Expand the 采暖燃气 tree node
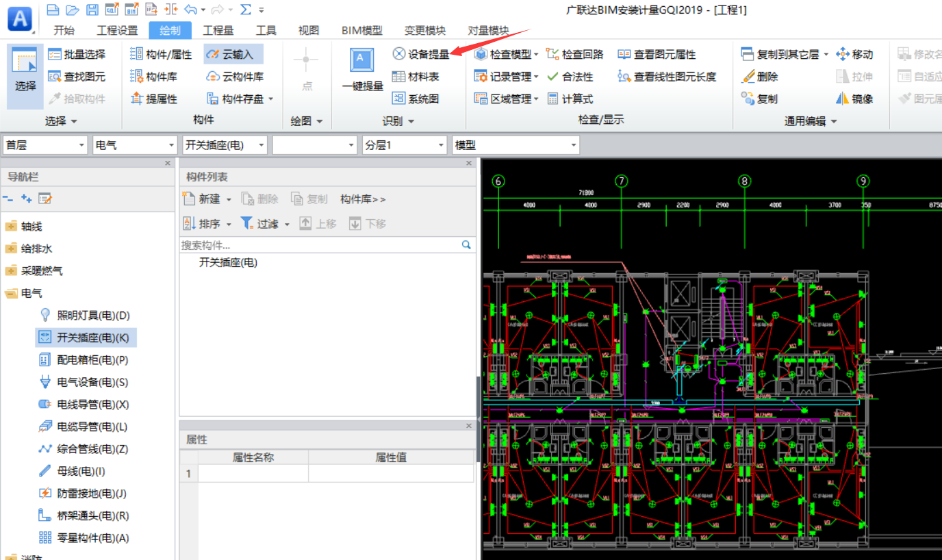 pos(11,270)
